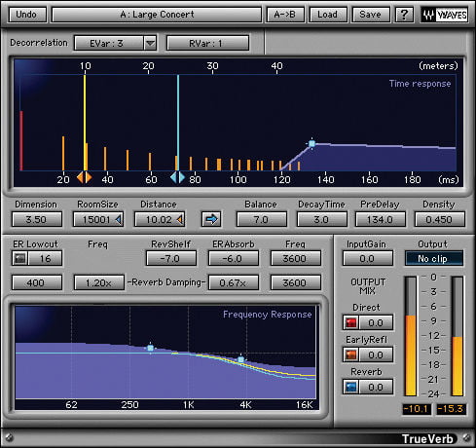The height and width of the screenshot is (448, 476).
Task: Click the DecayTime value field
Action: point(321,220)
